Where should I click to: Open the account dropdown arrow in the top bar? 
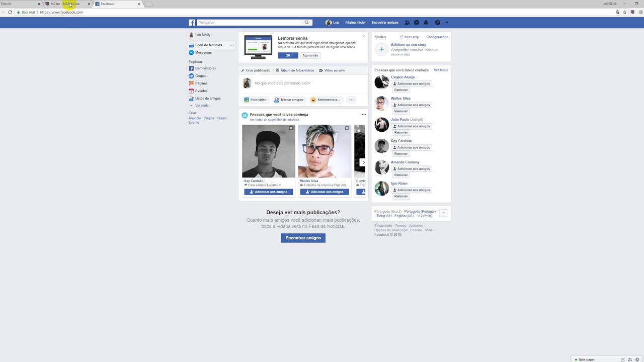pos(447,23)
